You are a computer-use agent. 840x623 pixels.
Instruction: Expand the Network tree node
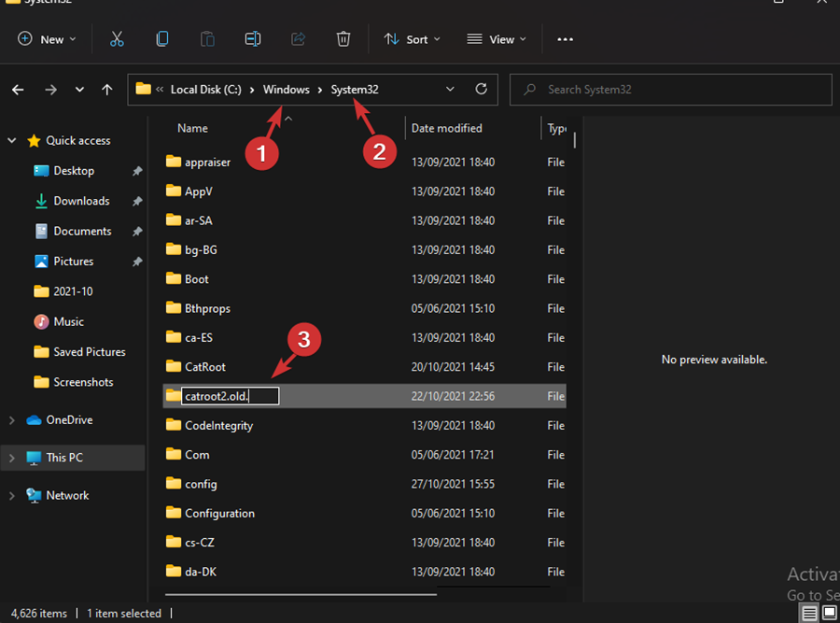pos(12,496)
